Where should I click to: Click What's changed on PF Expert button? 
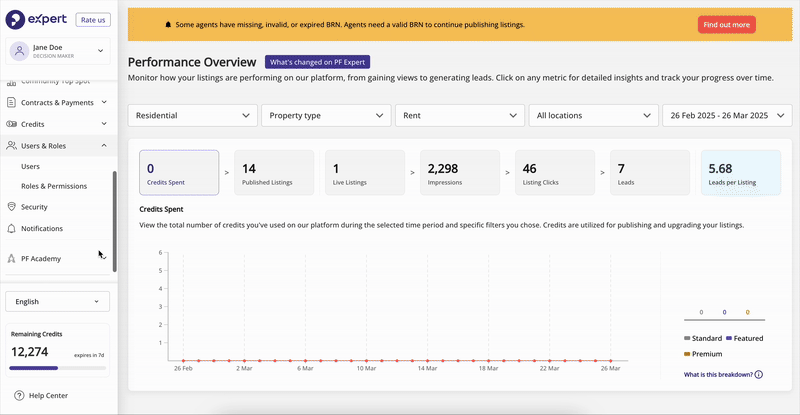[x=317, y=62]
